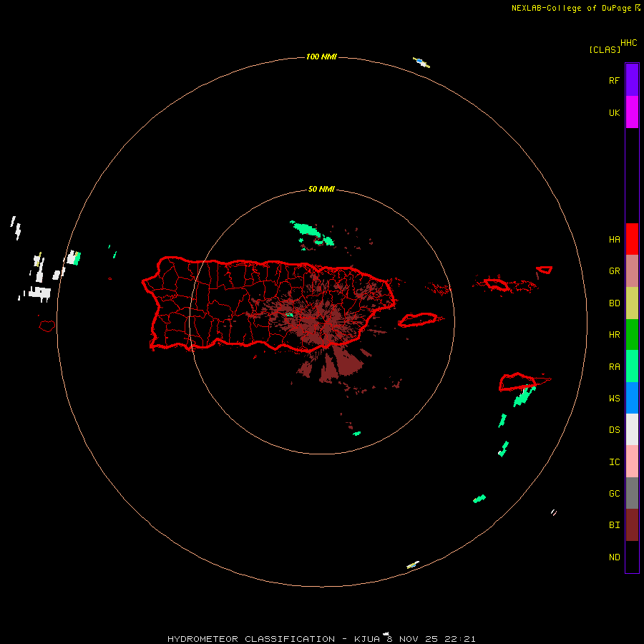Click the HA legend label
The image size is (644, 644).
[614, 239]
